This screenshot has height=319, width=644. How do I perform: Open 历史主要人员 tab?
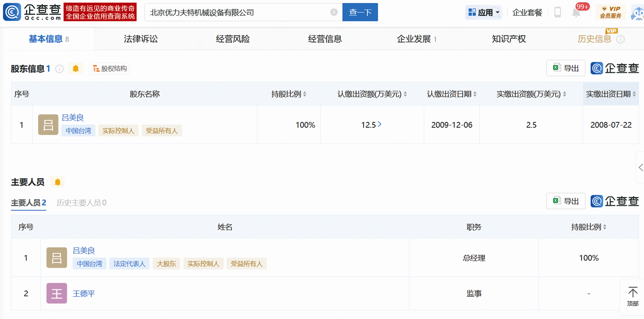tap(81, 203)
